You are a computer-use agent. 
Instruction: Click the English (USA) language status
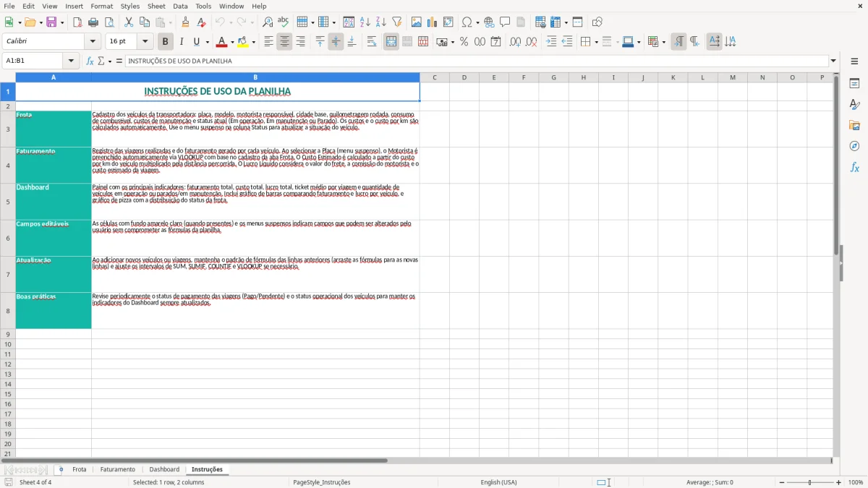coord(498,482)
